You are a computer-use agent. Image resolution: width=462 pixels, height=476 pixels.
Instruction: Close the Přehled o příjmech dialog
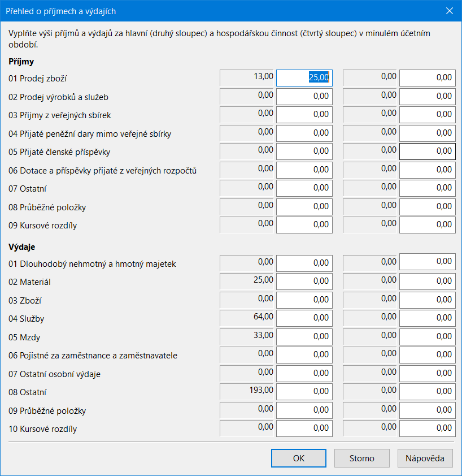pyautogui.click(x=449, y=11)
